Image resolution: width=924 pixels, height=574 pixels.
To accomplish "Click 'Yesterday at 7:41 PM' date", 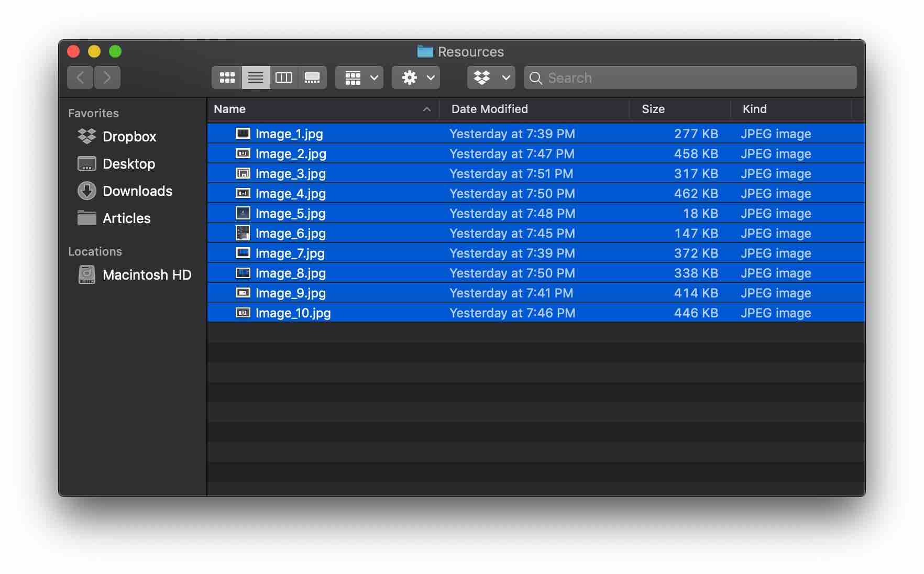I will [x=511, y=293].
